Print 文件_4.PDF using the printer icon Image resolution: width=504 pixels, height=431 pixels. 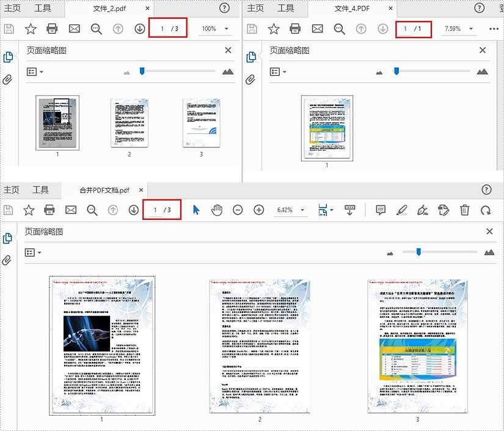[x=295, y=29]
